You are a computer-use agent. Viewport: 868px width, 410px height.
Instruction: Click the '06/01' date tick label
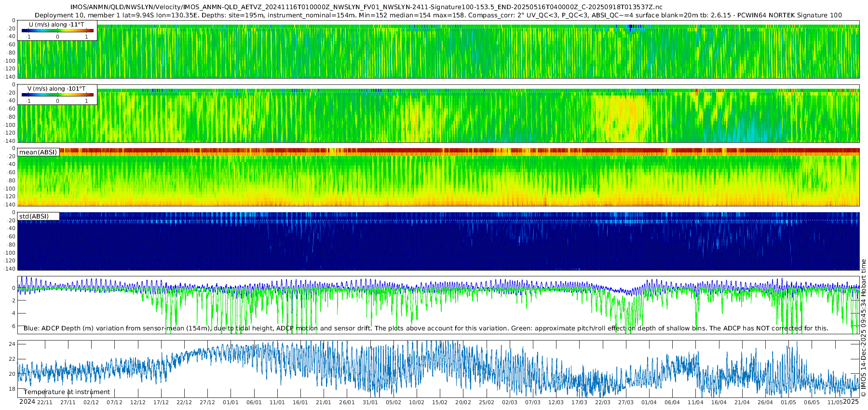[254, 402]
